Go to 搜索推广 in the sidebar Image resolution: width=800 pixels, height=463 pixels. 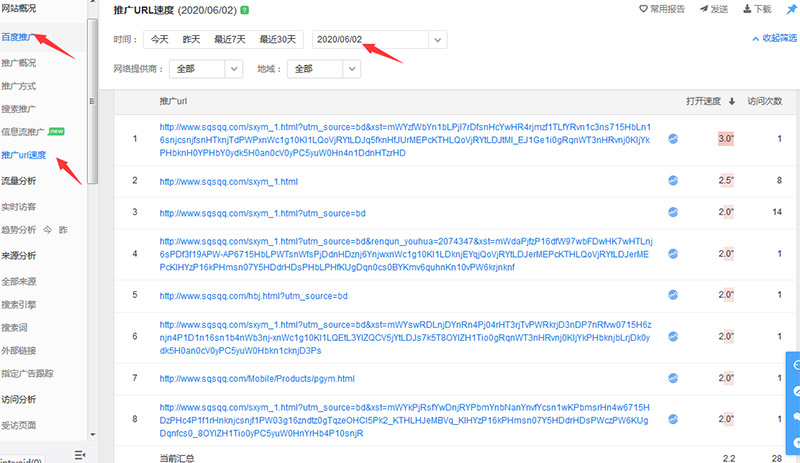[x=19, y=108]
